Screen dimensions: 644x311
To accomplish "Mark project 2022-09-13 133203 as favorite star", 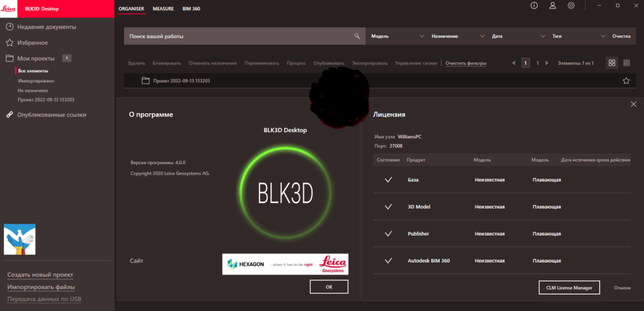I will coord(626,81).
